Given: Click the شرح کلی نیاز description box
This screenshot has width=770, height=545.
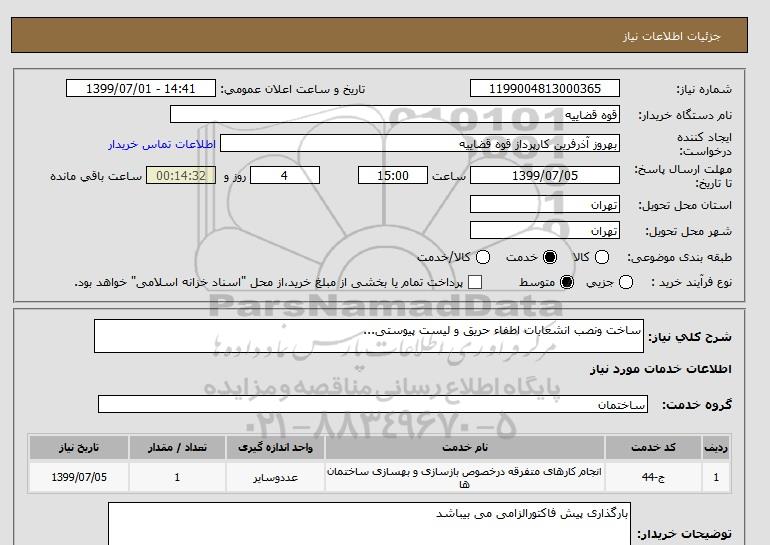Looking at the screenshot, I should click(369, 336).
